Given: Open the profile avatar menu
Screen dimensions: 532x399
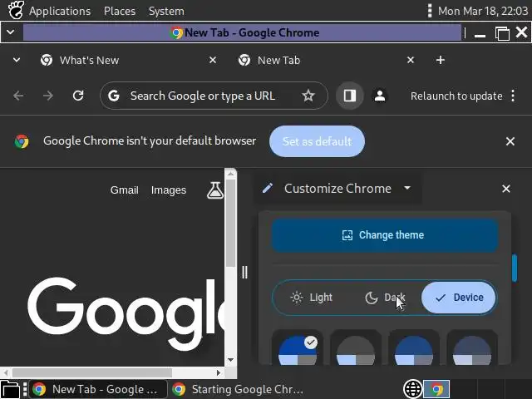Looking at the screenshot, I should pyautogui.click(x=380, y=96).
